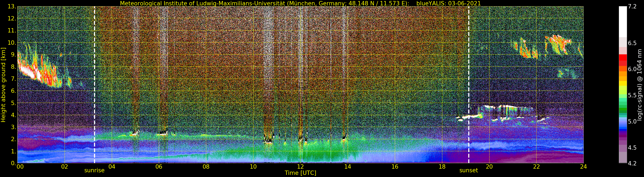Viewport: 644px width, 177px height.
Task: Click the colorbar tick label 4.5
Action: (x=632, y=147)
